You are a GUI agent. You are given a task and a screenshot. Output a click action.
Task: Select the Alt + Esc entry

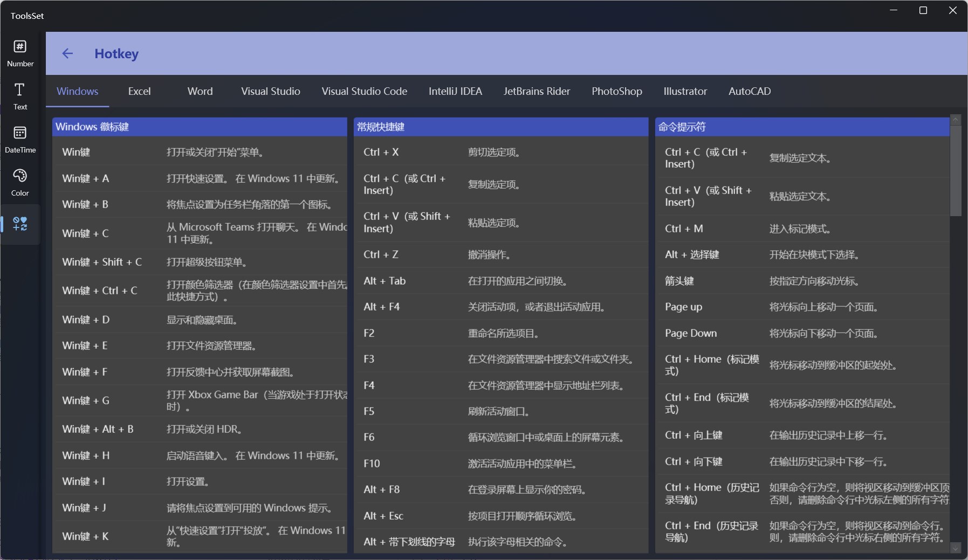pyautogui.click(x=502, y=516)
